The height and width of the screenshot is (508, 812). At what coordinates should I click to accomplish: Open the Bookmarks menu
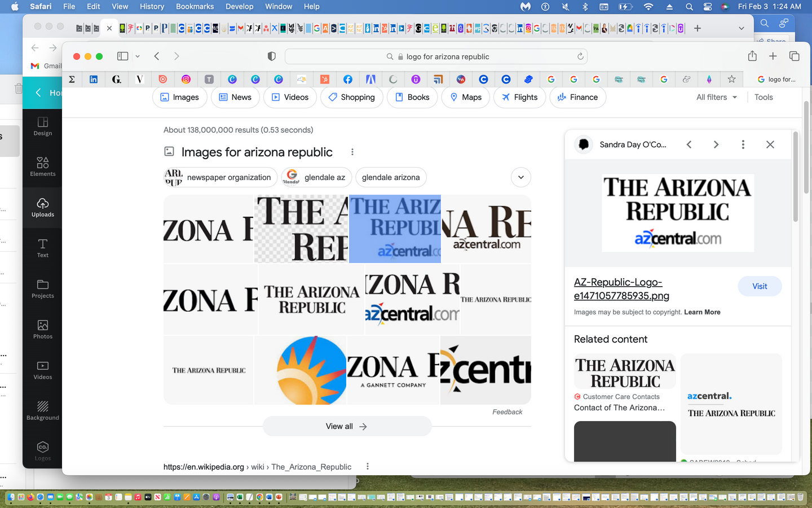pyautogui.click(x=195, y=7)
